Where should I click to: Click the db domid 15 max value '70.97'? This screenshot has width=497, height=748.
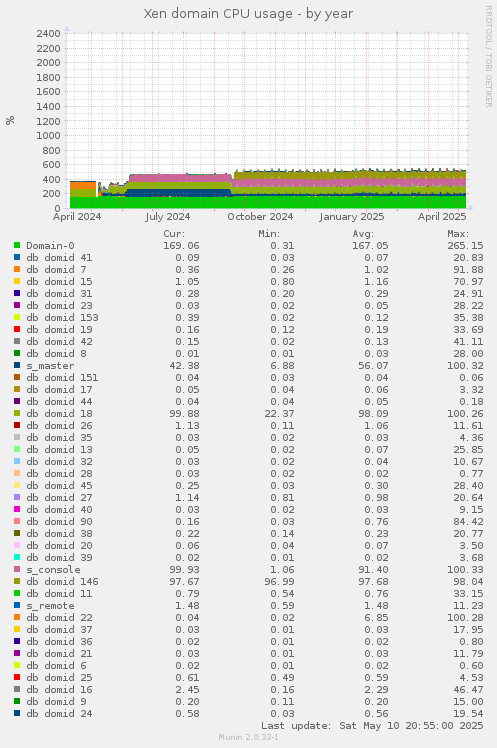468,282
